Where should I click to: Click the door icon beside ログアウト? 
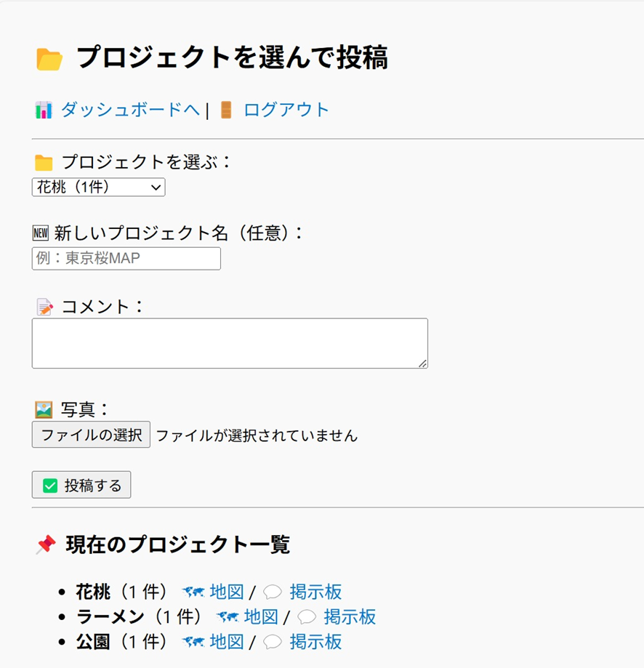226,110
